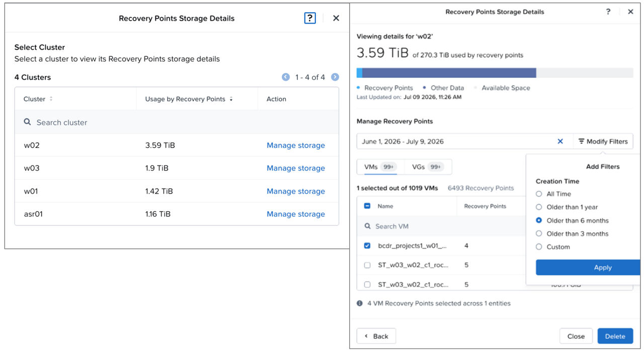The height and width of the screenshot is (351, 644).
Task: Click info icon beside selection summary
Action: coord(360,303)
